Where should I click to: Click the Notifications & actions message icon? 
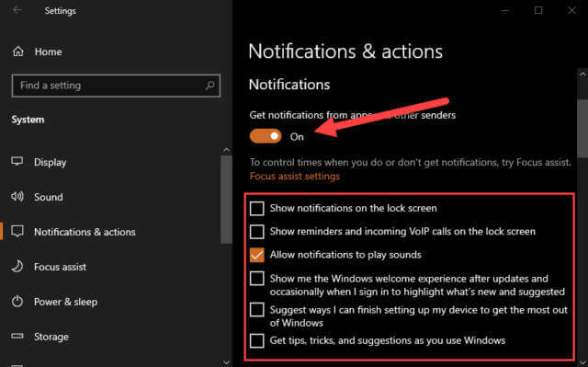17,231
